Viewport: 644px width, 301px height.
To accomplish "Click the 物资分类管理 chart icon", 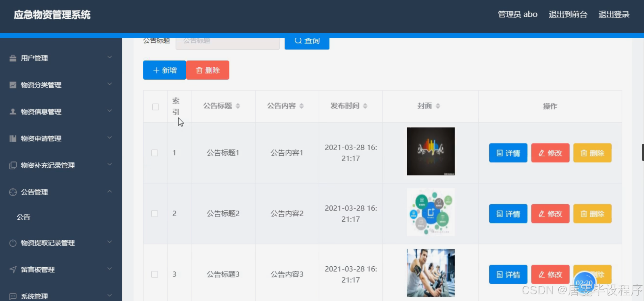I will (x=13, y=85).
